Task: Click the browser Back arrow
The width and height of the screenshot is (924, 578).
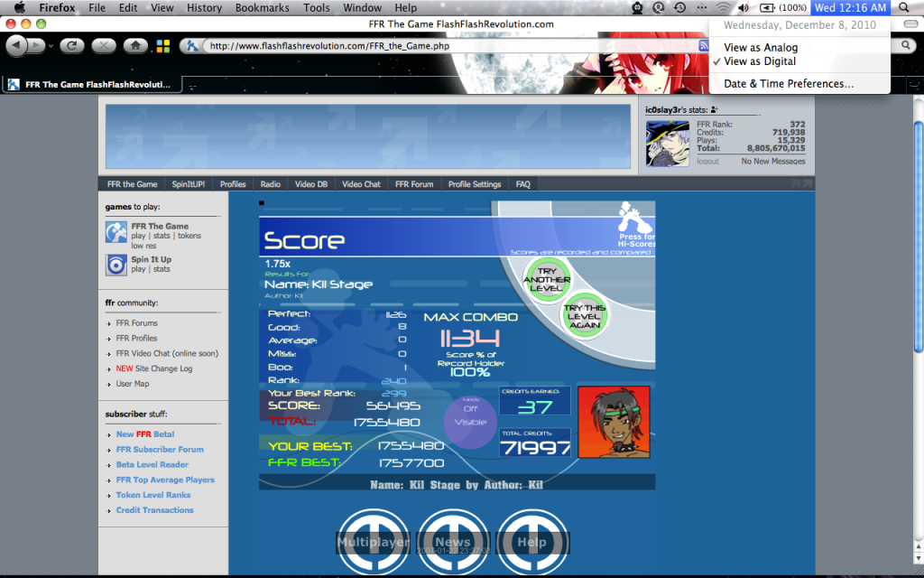Action: pos(16,45)
